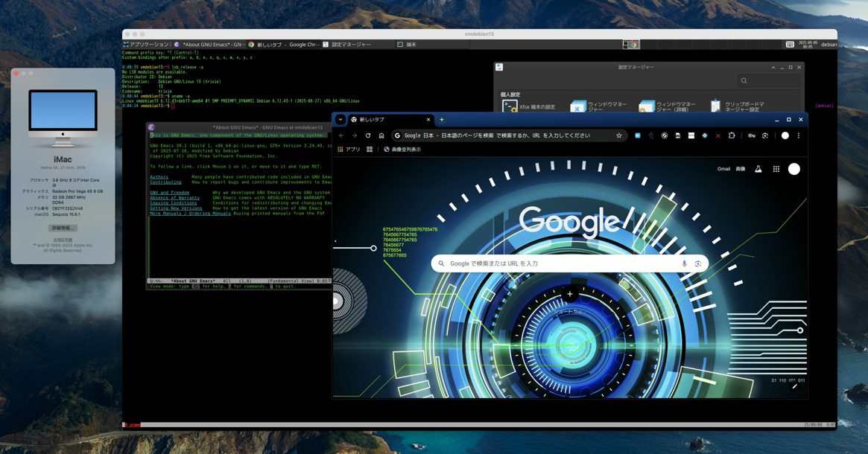The image size is (868, 454).
Task: Open the tab groups grid icon in bookmarks bar
Action: tap(370, 150)
